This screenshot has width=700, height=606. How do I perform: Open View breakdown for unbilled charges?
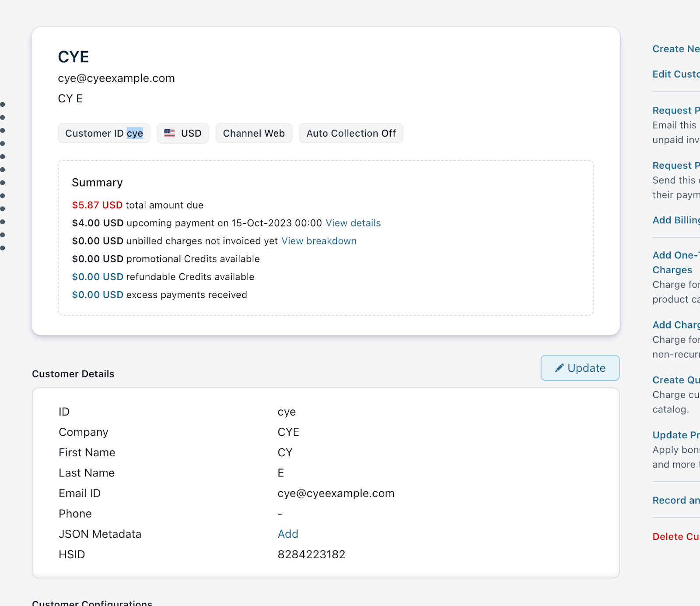click(x=319, y=241)
